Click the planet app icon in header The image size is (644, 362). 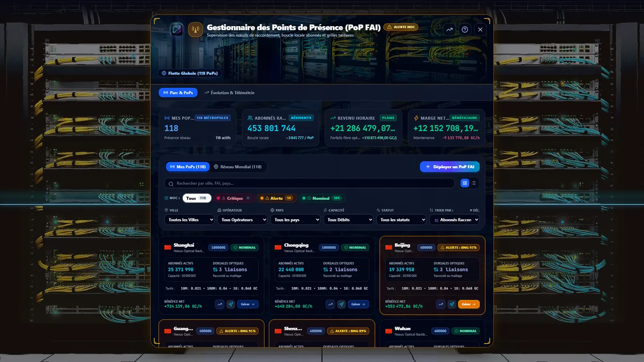click(x=177, y=29)
